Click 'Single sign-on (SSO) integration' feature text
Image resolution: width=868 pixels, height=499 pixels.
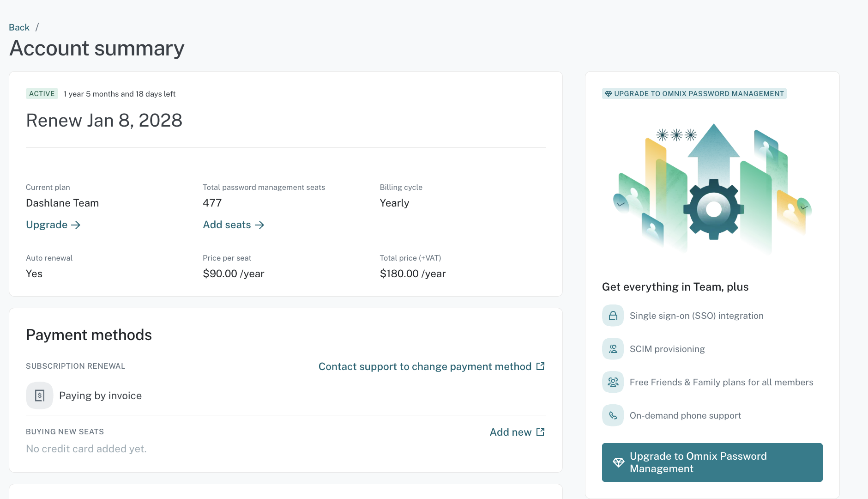[x=697, y=316]
